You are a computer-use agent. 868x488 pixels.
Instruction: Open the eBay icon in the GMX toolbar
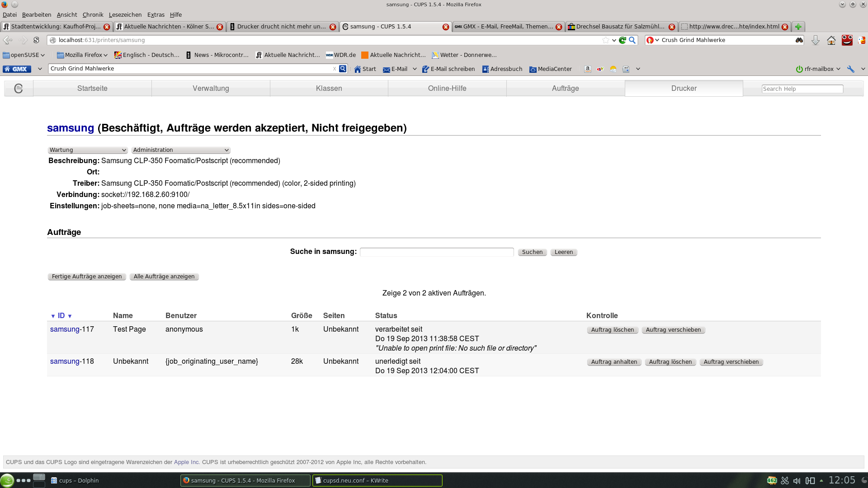(x=600, y=69)
